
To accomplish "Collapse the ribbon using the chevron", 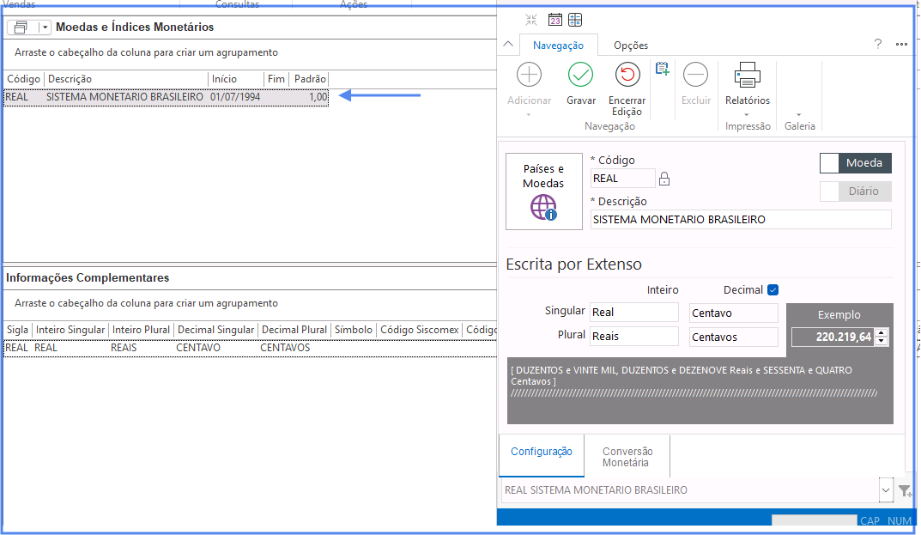I will (508, 45).
